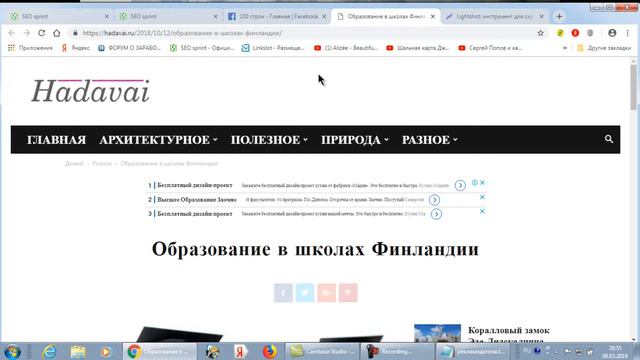The height and width of the screenshot is (360, 640).
Task: Open the Коралловый замок sidebar article
Action: click(x=509, y=335)
